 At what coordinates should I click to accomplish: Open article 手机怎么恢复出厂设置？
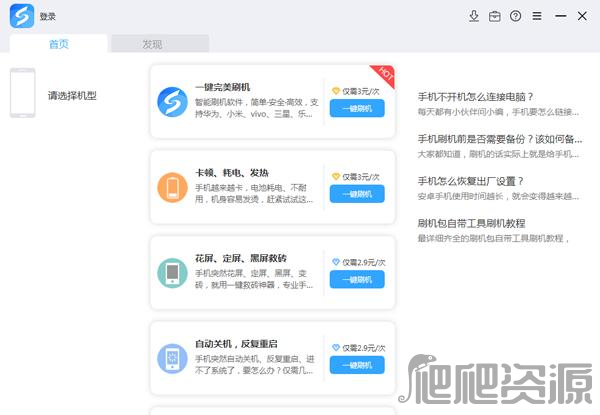(470, 181)
